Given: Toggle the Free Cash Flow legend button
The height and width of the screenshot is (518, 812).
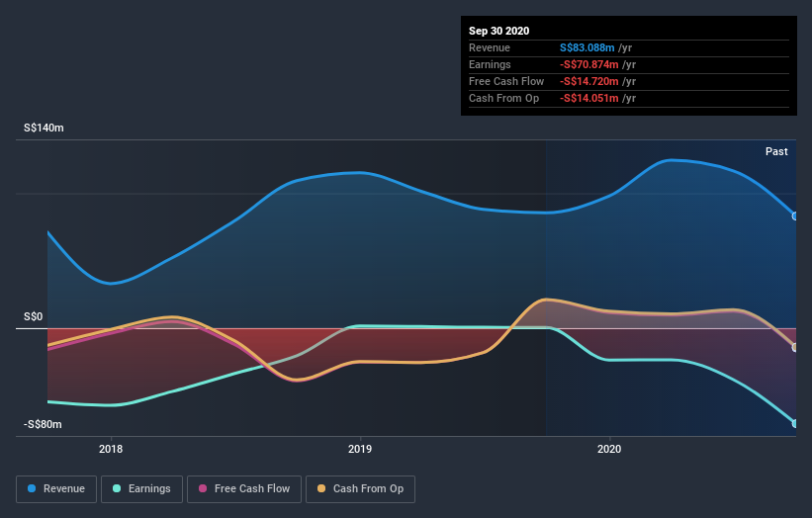Looking at the screenshot, I should [244, 489].
